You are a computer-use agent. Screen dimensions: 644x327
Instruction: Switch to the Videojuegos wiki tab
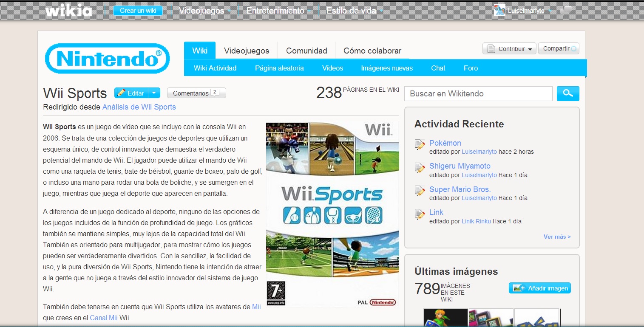point(247,51)
